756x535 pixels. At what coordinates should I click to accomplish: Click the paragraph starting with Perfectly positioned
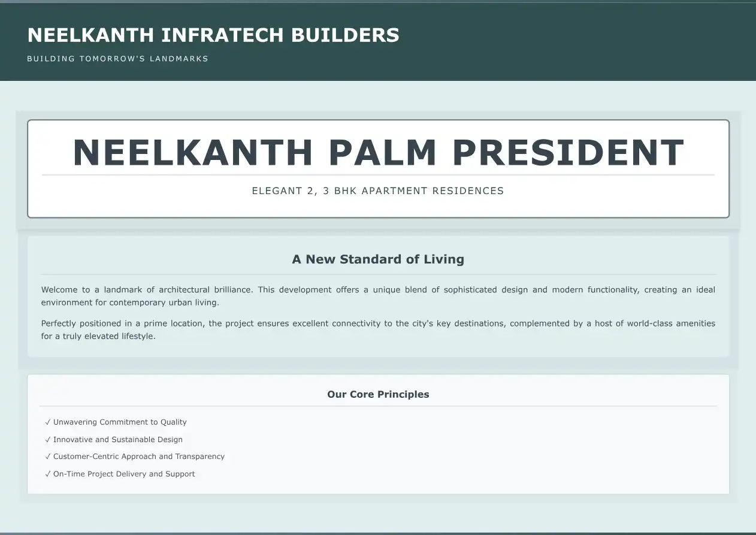tap(378, 330)
